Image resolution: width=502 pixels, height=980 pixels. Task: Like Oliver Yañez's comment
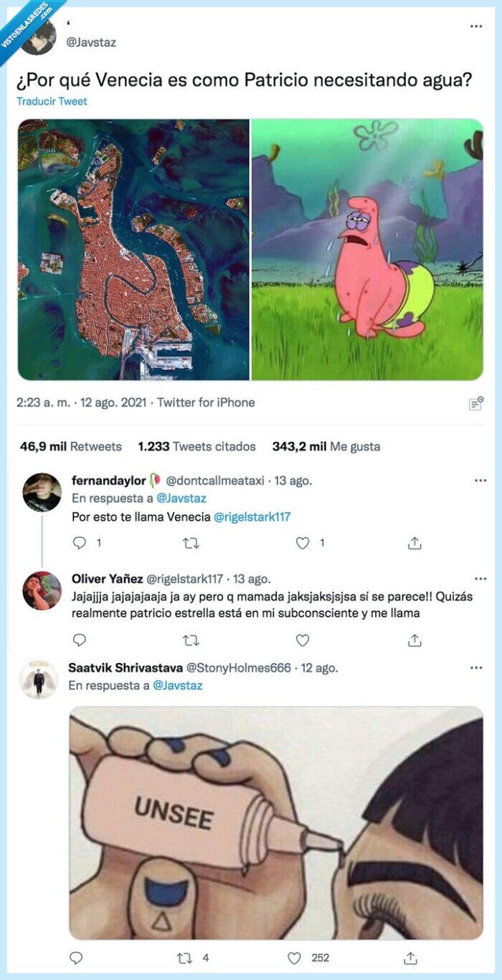click(303, 640)
